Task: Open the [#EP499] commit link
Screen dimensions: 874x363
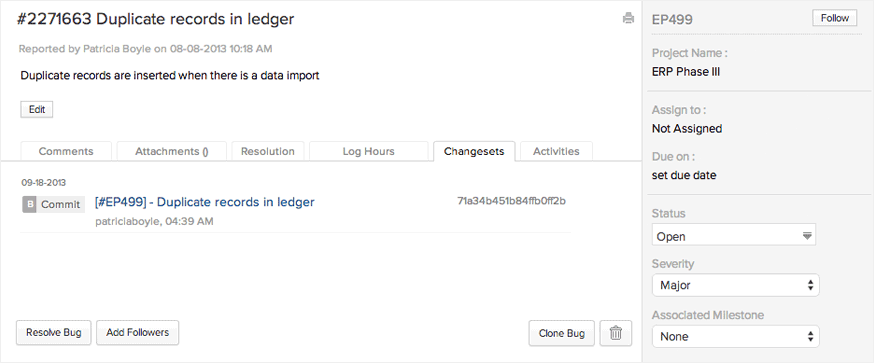Action: tap(205, 202)
